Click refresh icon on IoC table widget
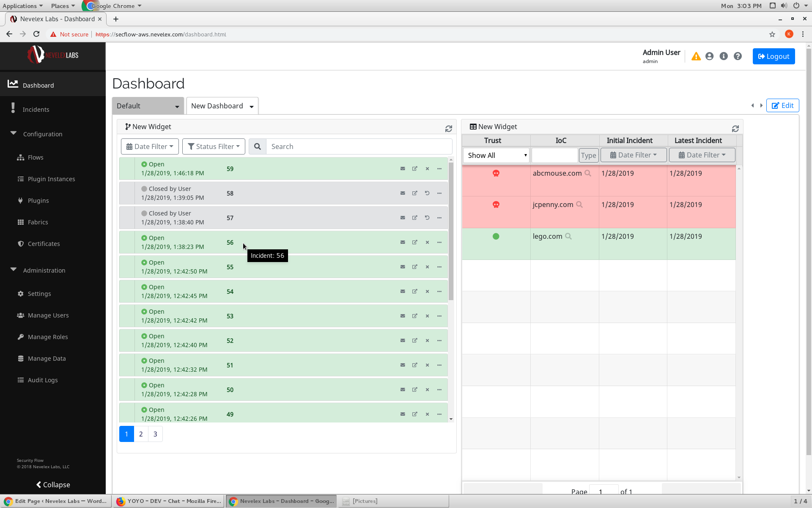 (735, 129)
